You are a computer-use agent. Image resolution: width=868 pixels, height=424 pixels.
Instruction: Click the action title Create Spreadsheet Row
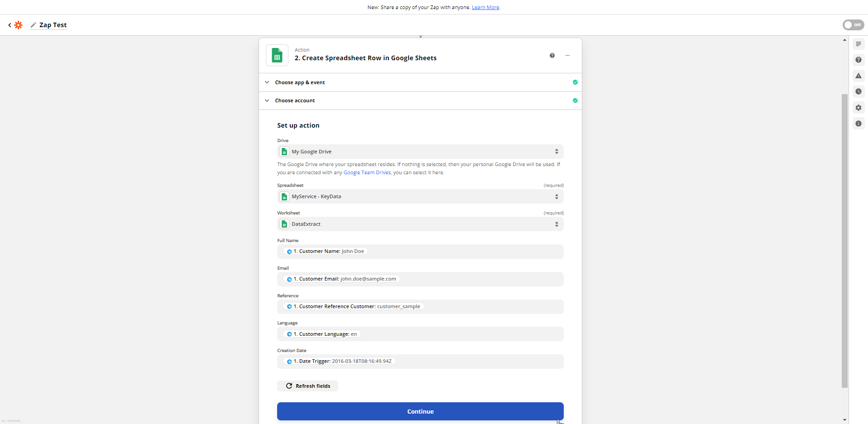[x=365, y=58]
